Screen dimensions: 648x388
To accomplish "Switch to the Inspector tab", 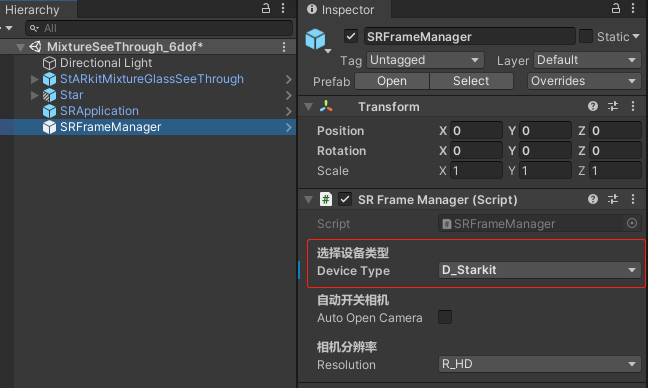I will pyautogui.click(x=341, y=10).
